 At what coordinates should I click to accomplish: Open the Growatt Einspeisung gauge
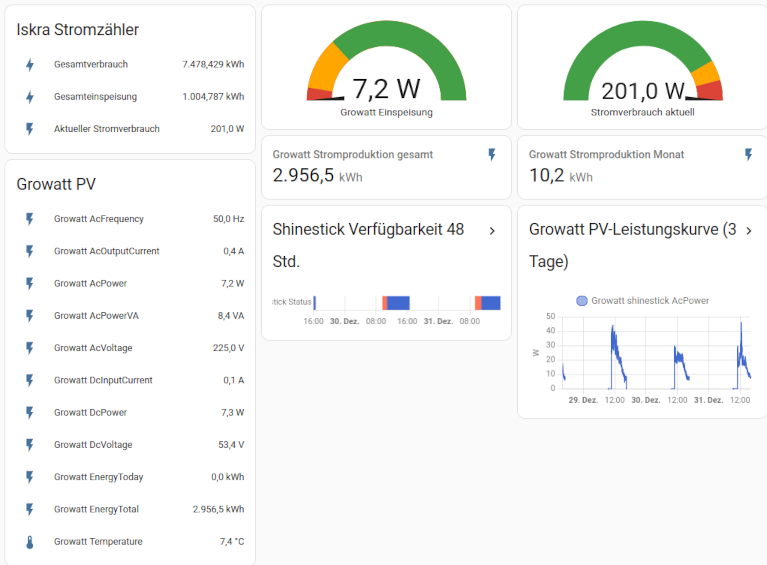pos(386,70)
